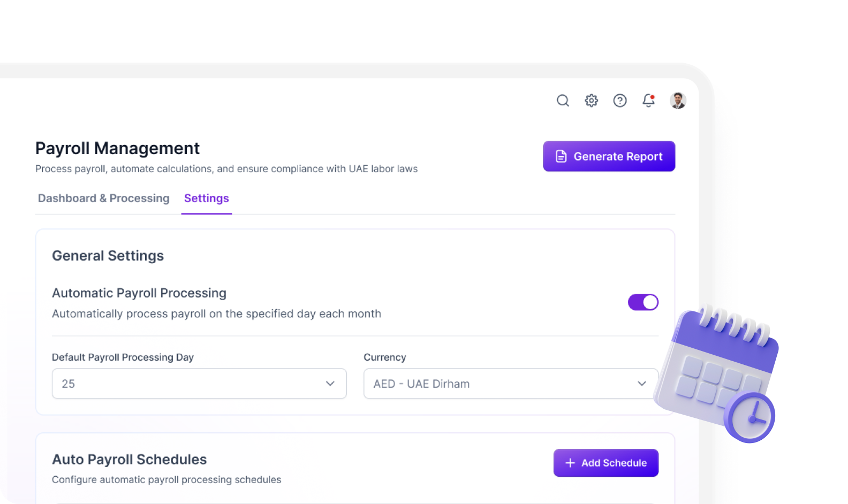The width and height of the screenshot is (848, 504).
Task: Open the search magnifier icon
Action: (x=563, y=101)
